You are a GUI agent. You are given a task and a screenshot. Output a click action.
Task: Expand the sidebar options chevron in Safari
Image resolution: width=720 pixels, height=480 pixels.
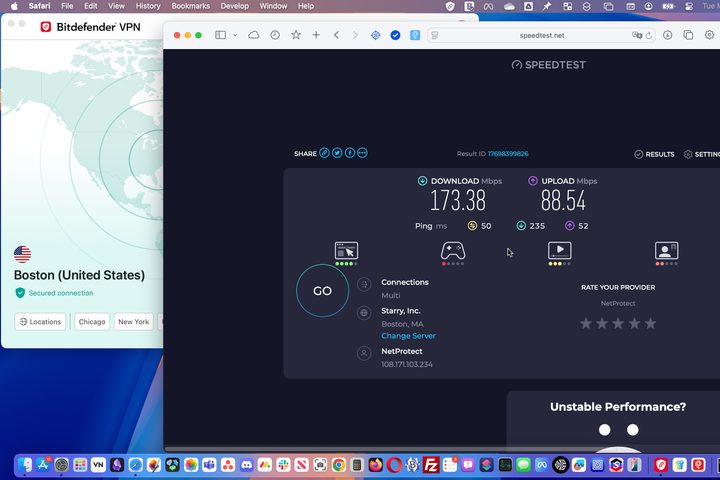click(235, 35)
